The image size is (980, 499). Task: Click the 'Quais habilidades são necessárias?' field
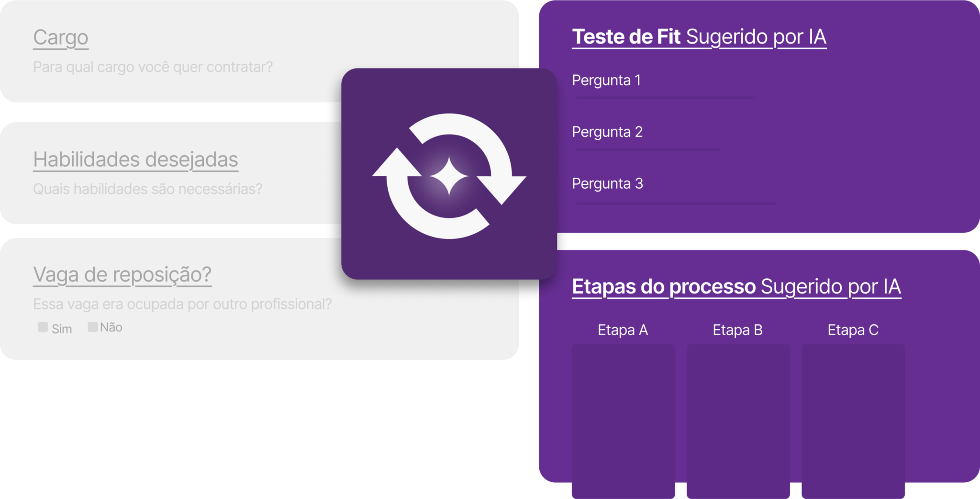[147, 189]
